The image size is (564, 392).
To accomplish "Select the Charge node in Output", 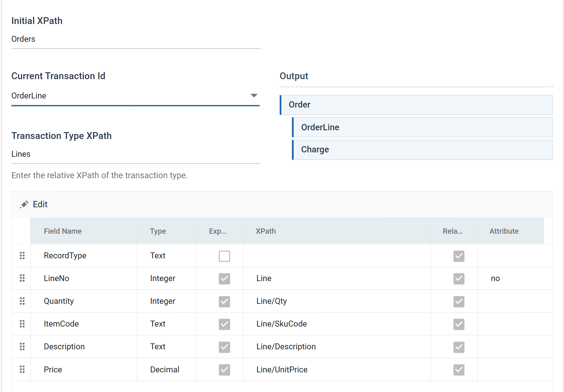I will [x=423, y=150].
